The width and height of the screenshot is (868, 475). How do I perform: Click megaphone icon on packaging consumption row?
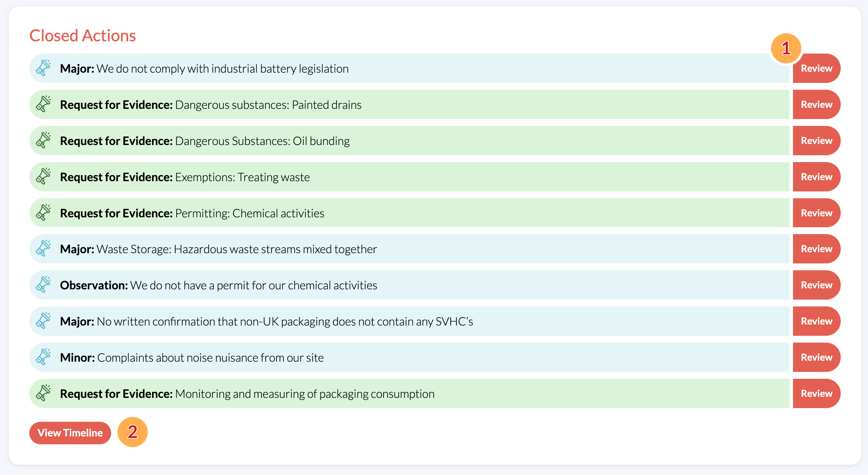(43, 393)
